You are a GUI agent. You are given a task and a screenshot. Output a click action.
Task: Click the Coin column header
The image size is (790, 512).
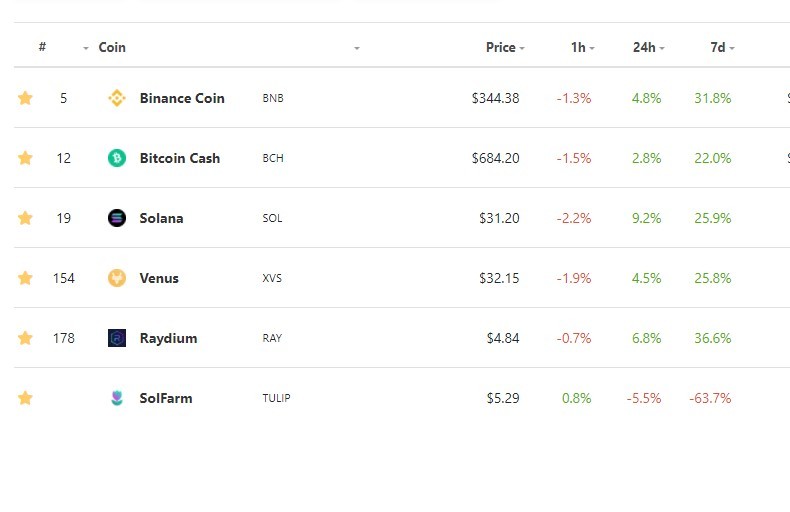112,47
